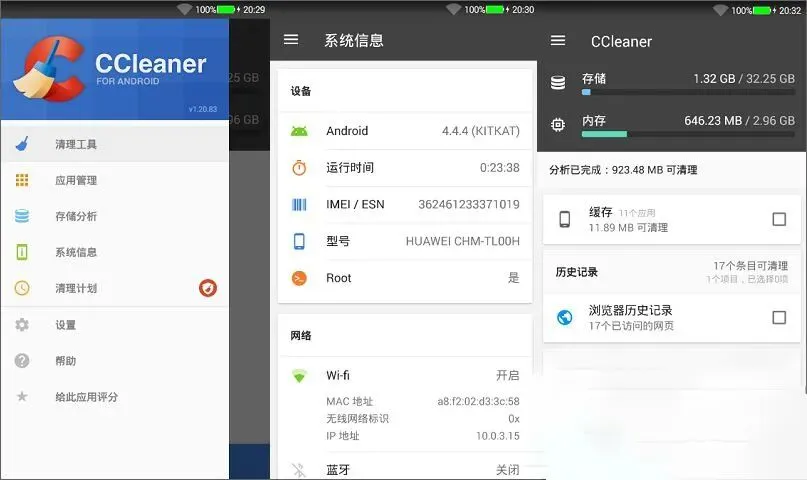This screenshot has width=807, height=480.
Task: Click the 蓝牙 status 关闭
Action: [507, 470]
